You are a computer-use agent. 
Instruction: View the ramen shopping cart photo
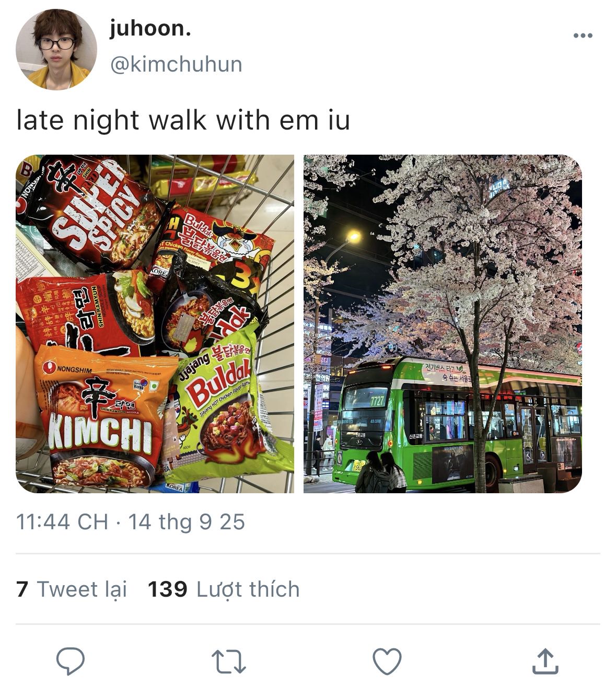click(155, 324)
